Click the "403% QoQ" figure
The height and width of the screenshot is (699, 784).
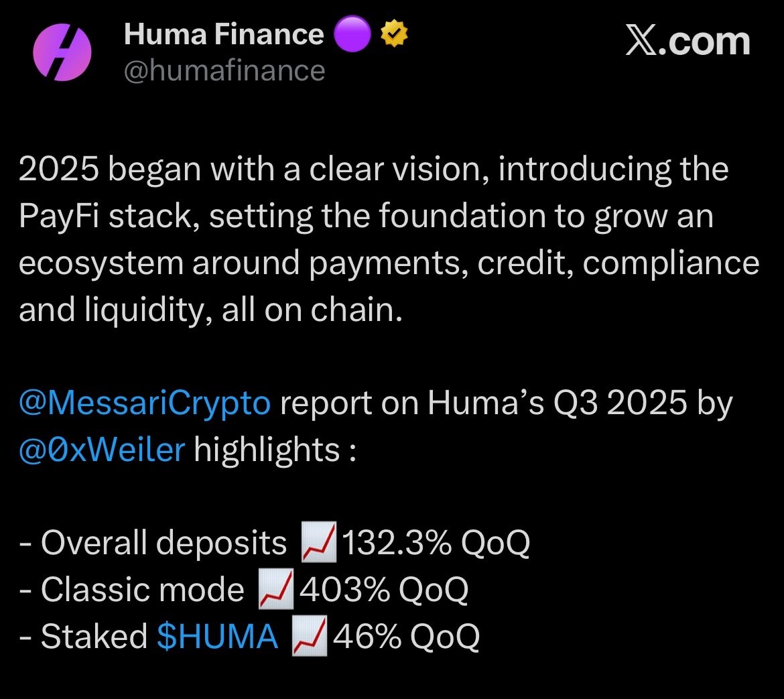(x=383, y=590)
